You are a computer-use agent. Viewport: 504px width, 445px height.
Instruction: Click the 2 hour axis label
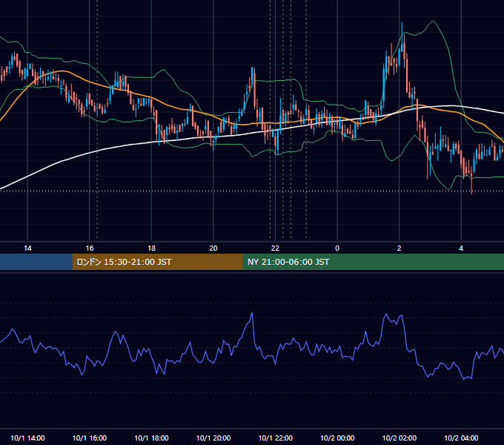[x=399, y=248]
